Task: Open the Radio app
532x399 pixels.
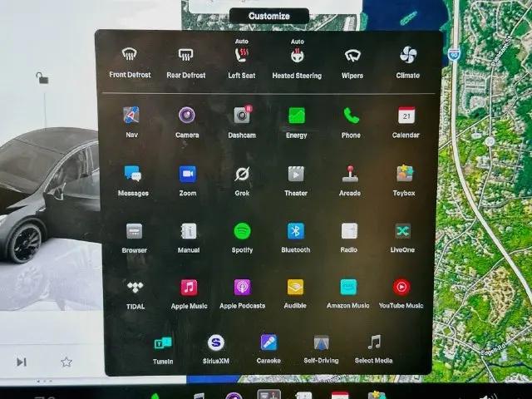Action: click(x=349, y=238)
